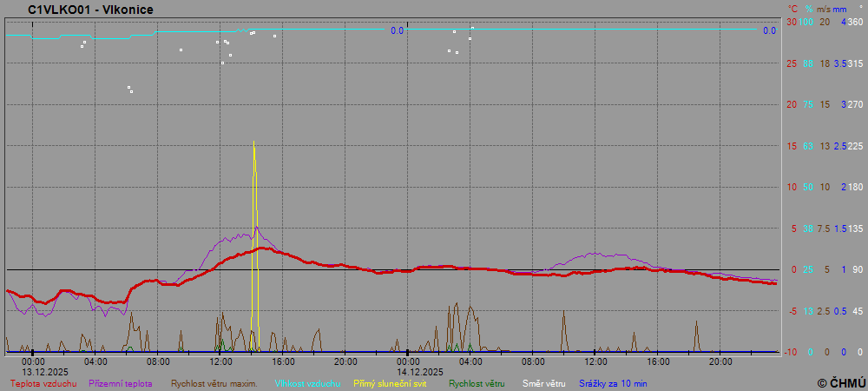Select the cyan Vlhkost vzduchu legend entry
This screenshot has width=868, height=391.
point(307,382)
